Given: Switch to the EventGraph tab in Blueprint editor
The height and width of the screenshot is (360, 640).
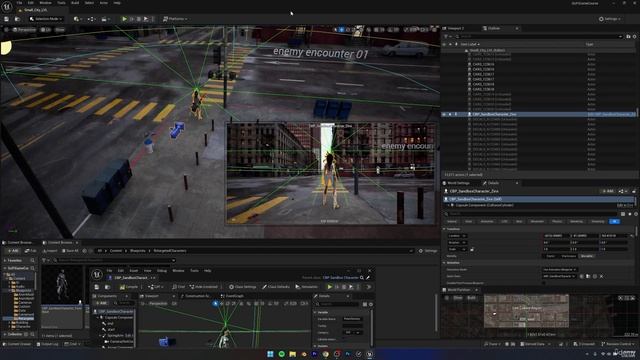Looking at the screenshot, I should point(232,296).
